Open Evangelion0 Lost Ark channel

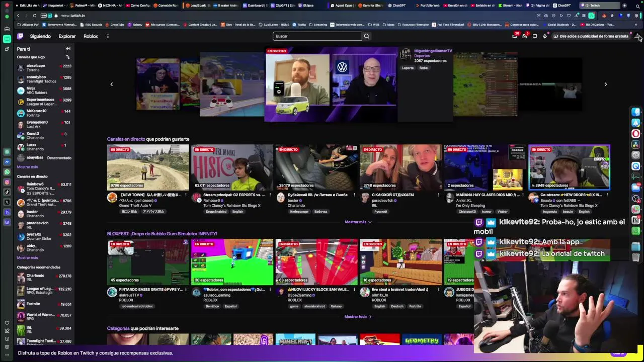(x=44, y=124)
